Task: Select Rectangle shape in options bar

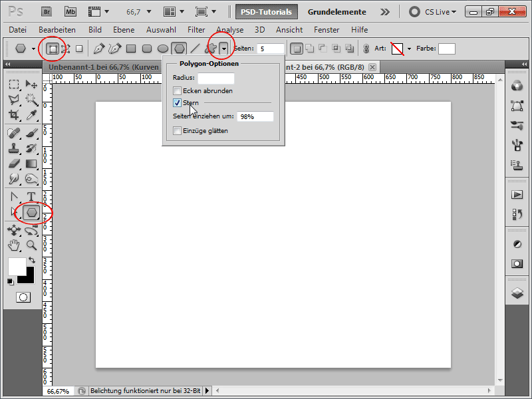Action: click(x=131, y=49)
